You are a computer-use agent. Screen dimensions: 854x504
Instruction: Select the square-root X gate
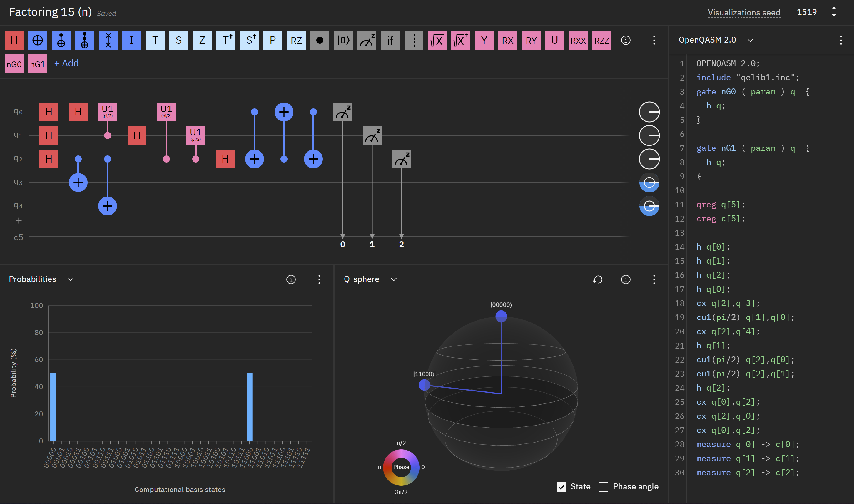(x=437, y=41)
